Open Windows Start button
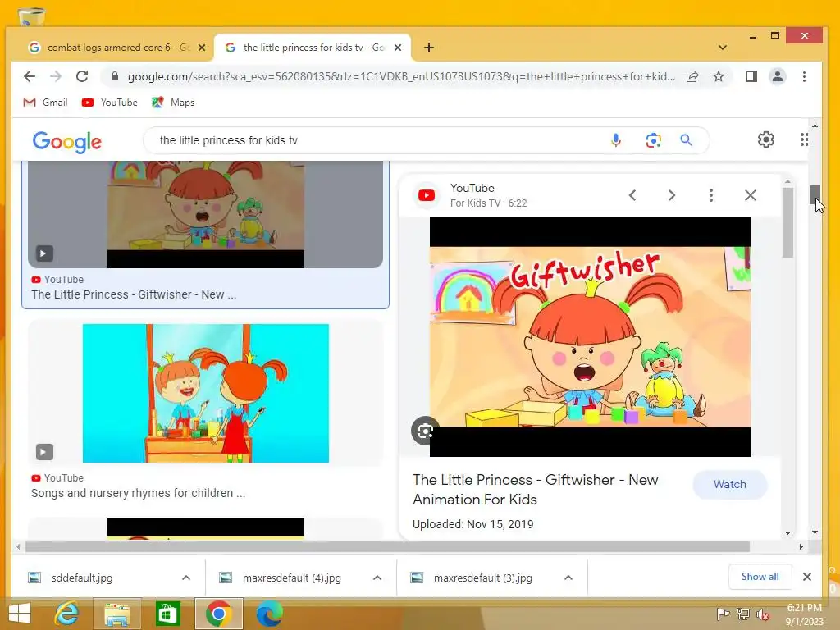This screenshot has width=840, height=630. point(20,614)
